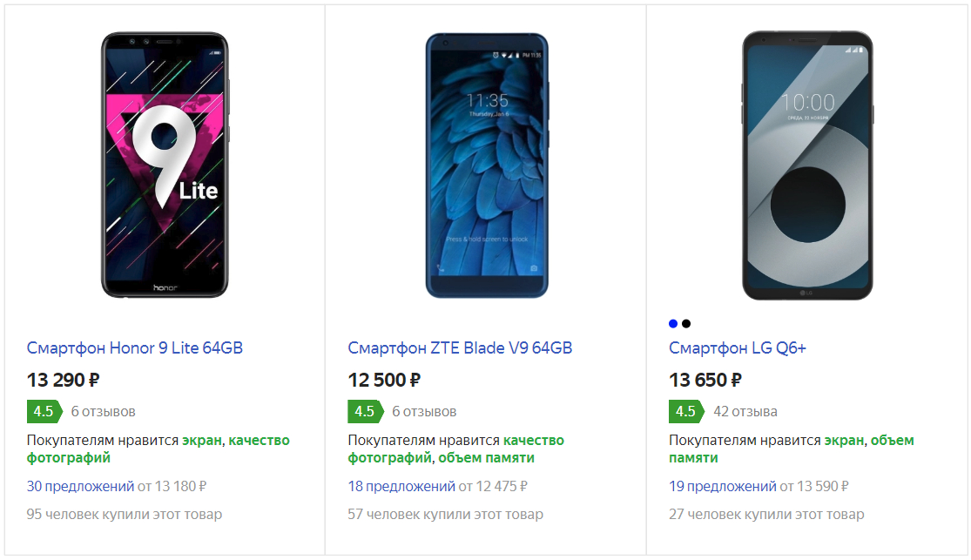
Task: Open the Смартфон Honor 9 Lite 64GB link
Action: 135,348
